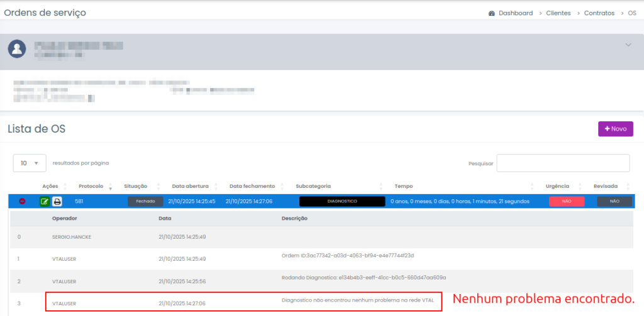Sort table by Data abertura
644x316 pixels.
191,187
